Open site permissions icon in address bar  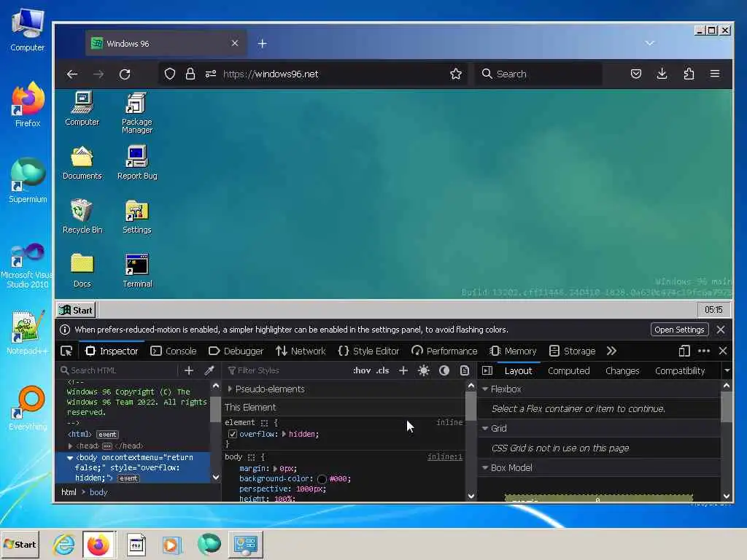pyautogui.click(x=211, y=74)
